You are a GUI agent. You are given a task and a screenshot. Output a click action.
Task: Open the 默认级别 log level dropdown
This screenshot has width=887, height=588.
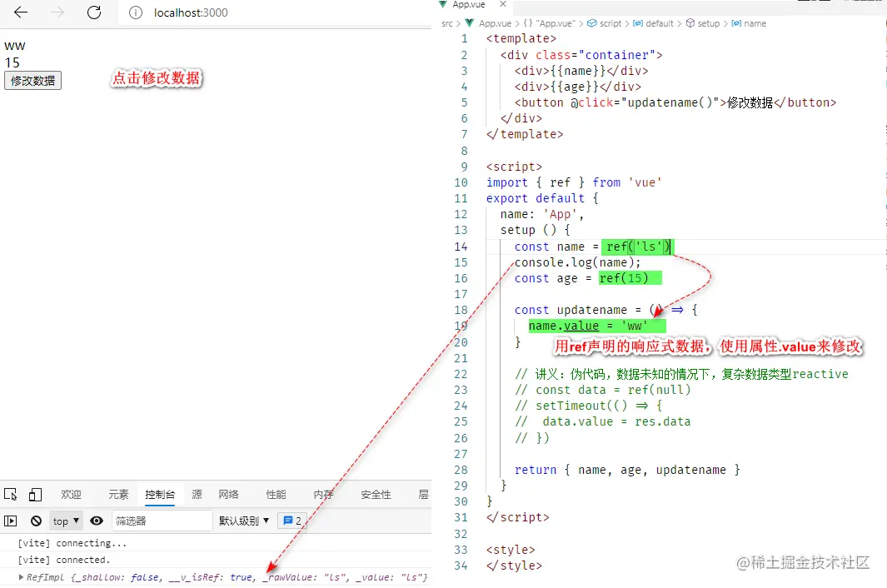[244, 521]
